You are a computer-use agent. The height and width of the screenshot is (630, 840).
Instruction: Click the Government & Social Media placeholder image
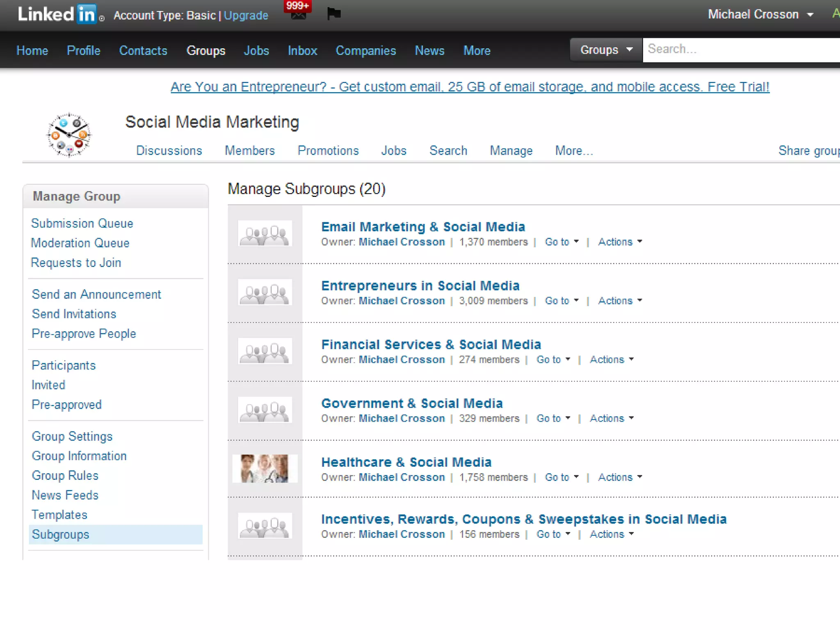click(265, 410)
